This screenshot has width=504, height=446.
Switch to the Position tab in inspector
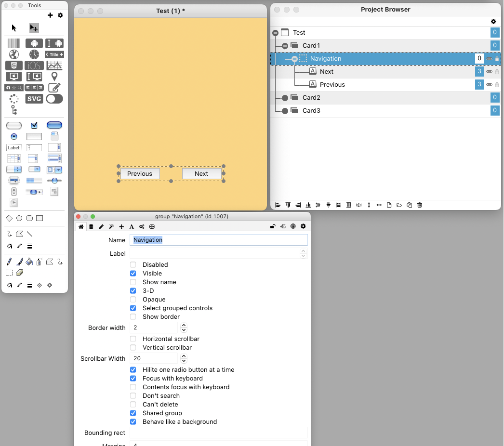point(121,226)
